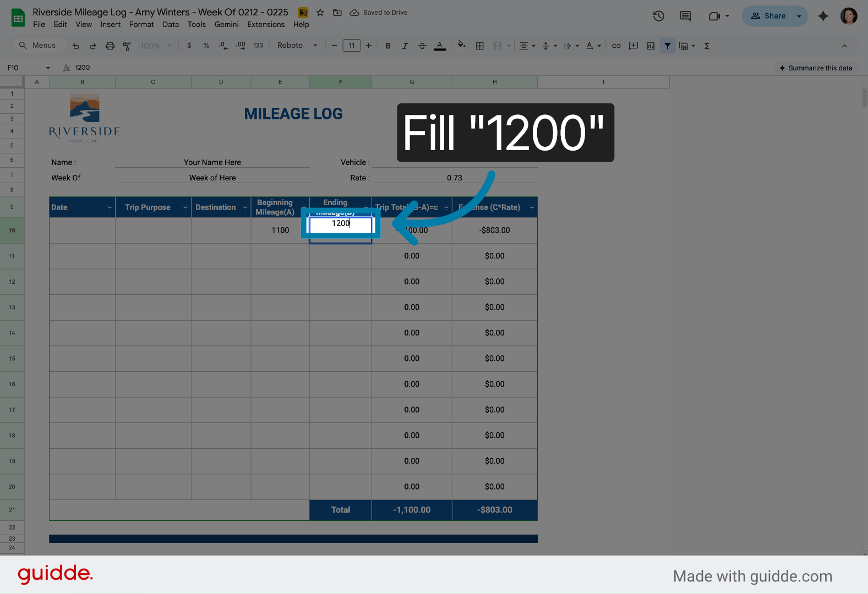
Task: Decrease the font size with minus
Action: pyautogui.click(x=334, y=46)
